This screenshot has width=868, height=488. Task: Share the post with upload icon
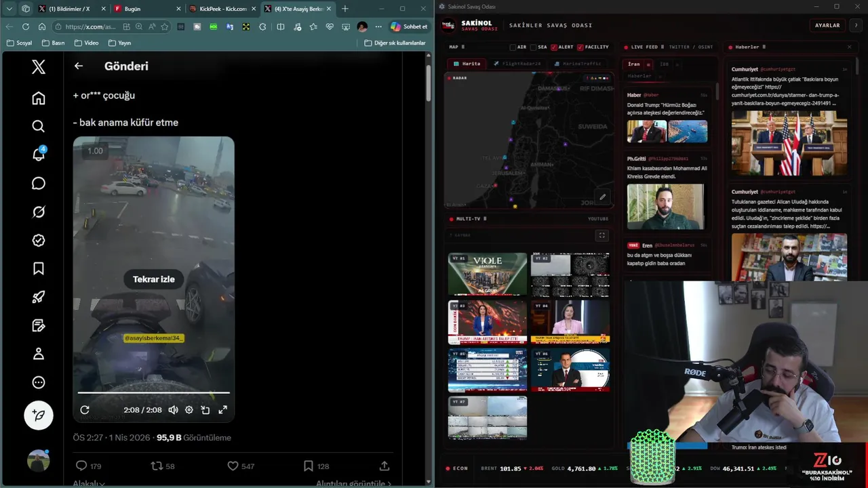[384, 466]
